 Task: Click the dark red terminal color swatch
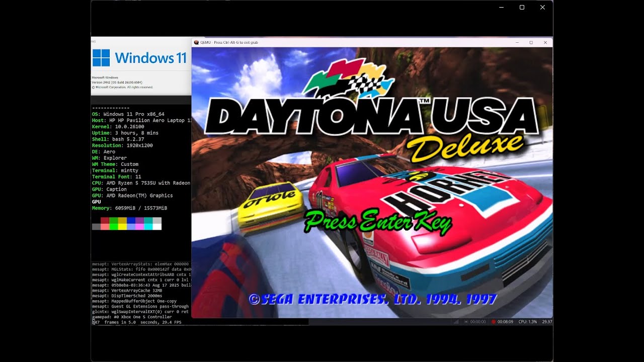coord(105,220)
